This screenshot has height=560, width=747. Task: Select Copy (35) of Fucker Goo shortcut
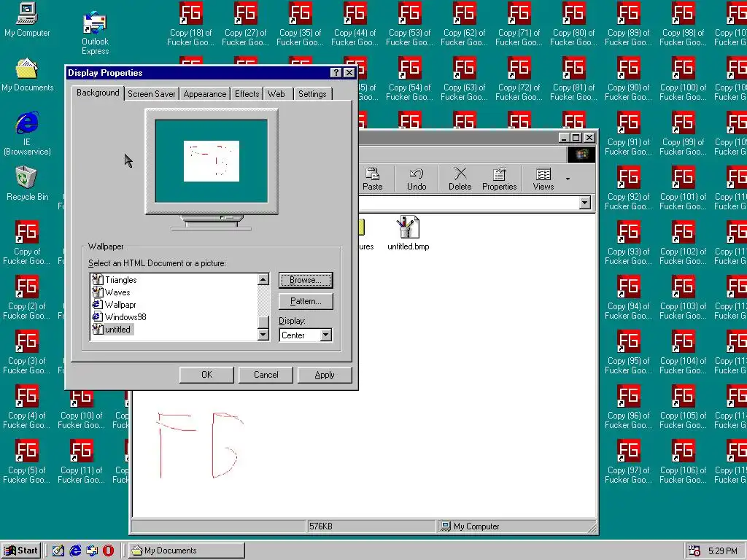point(300,24)
